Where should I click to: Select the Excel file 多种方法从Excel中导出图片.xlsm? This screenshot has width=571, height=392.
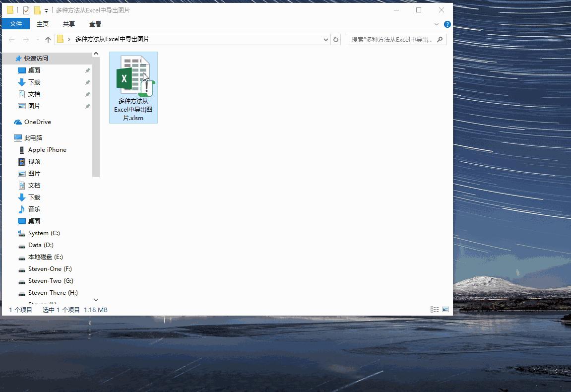[x=133, y=87]
